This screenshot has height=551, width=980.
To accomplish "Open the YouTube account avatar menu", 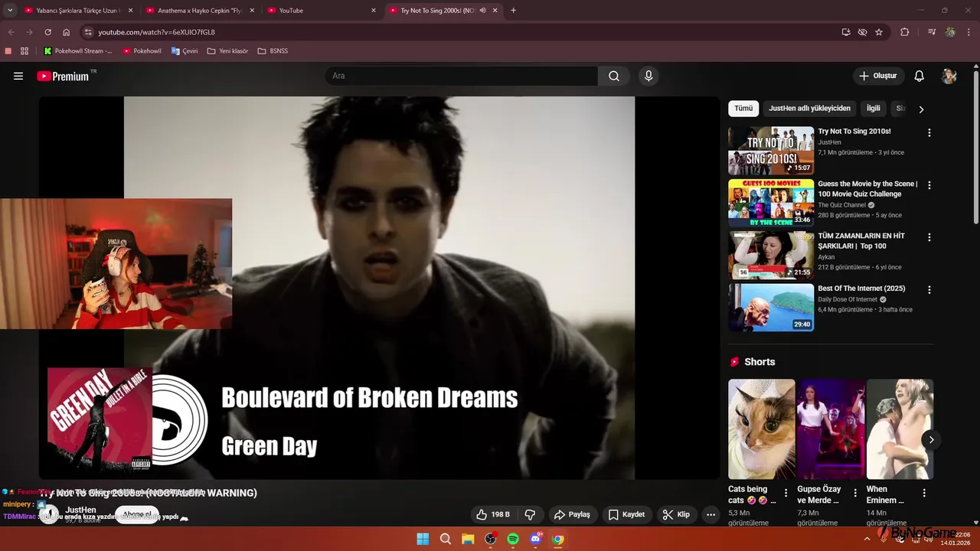I will point(949,76).
